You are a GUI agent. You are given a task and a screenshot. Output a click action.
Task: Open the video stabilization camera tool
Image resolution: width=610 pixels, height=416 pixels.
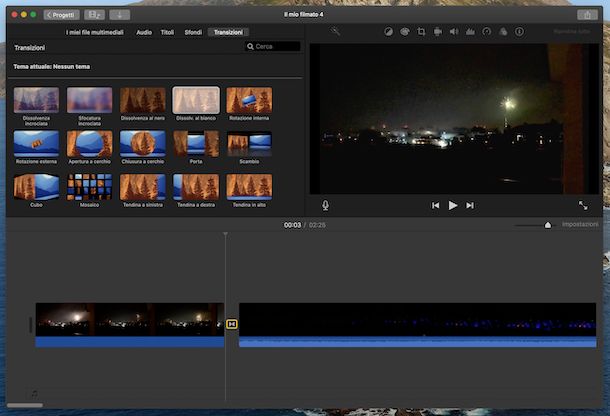pos(437,32)
